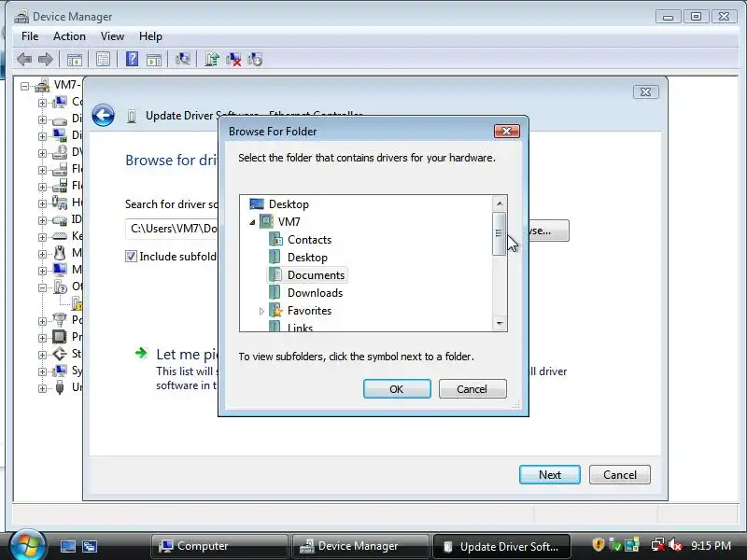Click the Forward arrow in Device Manager toolbar
Image resolution: width=747 pixels, height=560 pixels.
pos(46,60)
